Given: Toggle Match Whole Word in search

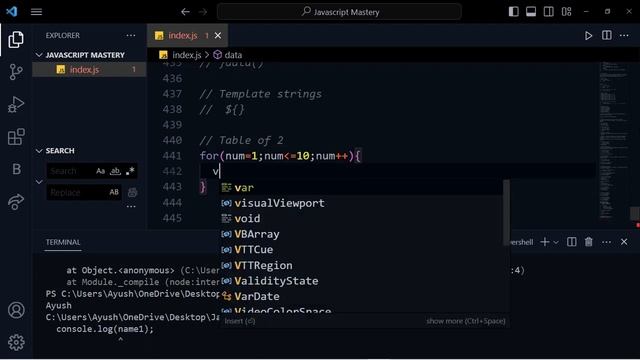Looking at the screenshot, I should pos(116,171).
